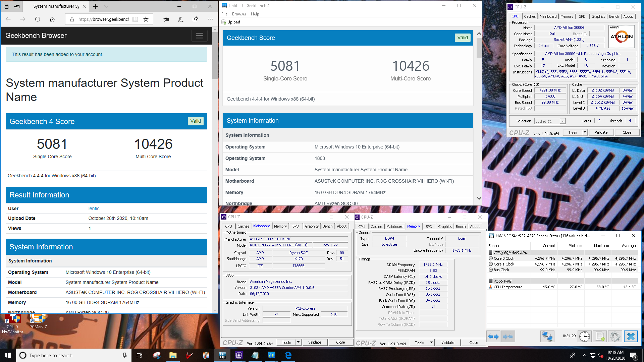Select Core 0 Clock row in HWiNFO
Image resolution: width=644 pixels, height=362 pixels.
[x=562, y=258]
